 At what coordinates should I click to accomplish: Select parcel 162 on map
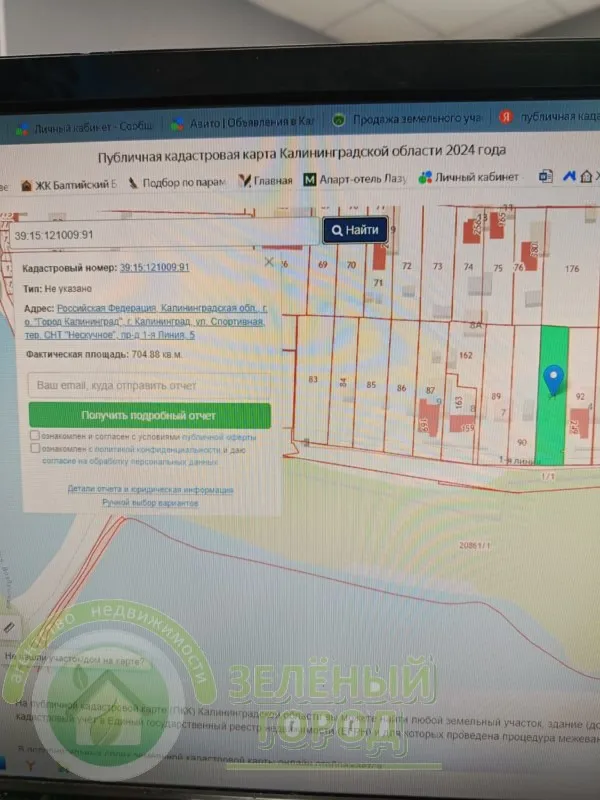click(x=466, y=355)
